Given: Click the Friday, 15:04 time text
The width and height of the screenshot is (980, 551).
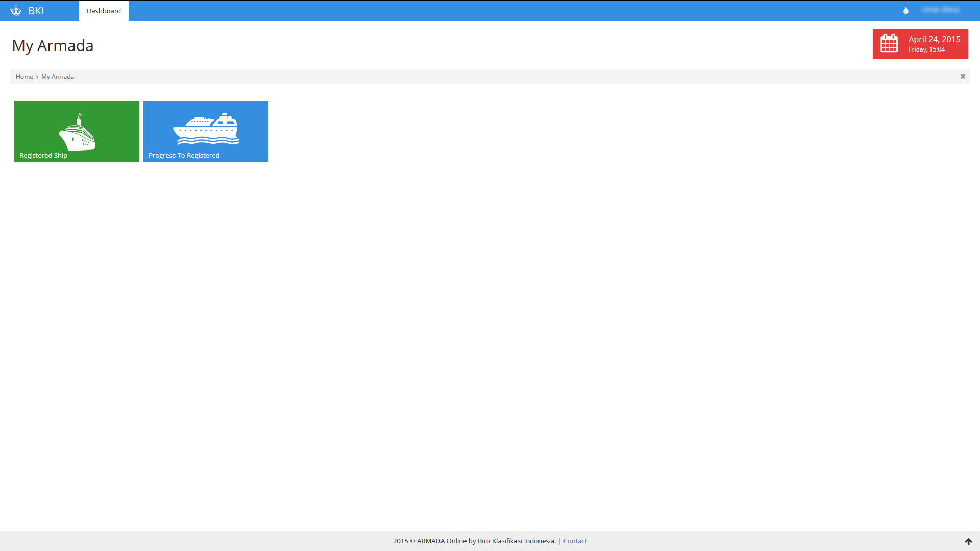Looking at the screenshot, I should click(x=926, y=49).
